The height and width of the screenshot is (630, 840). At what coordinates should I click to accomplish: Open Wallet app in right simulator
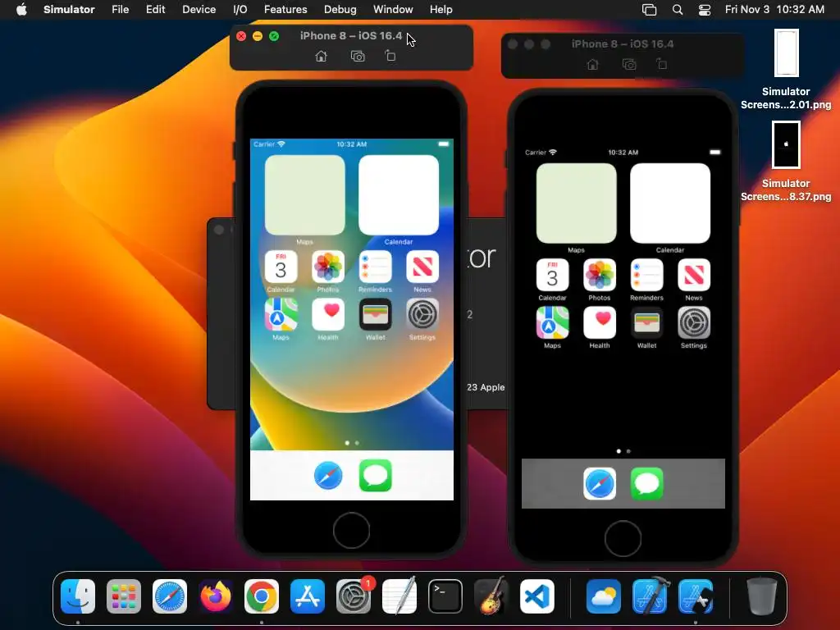[x=646, y=322]
